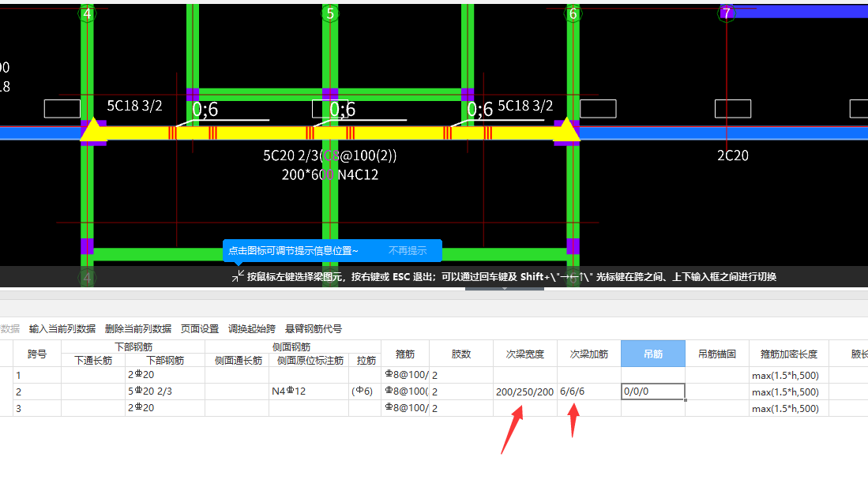Open 悬臂钢筋代号 reference

[314, 329]
